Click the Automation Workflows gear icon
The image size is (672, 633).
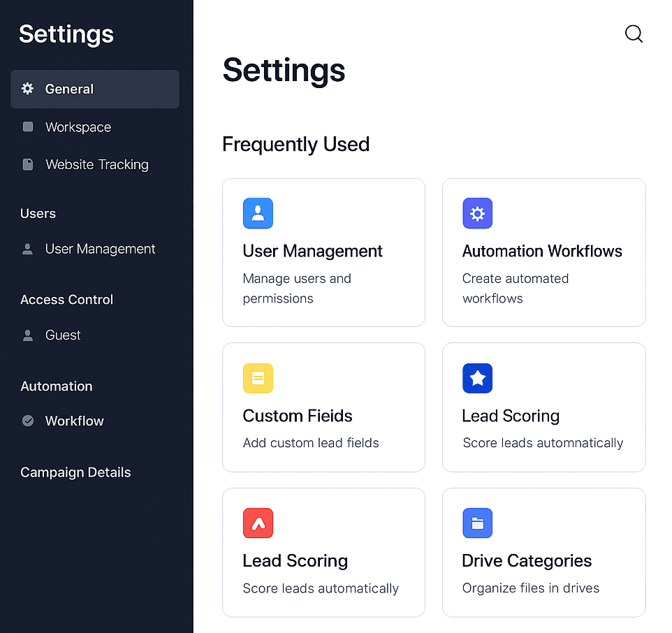point(477,213)
